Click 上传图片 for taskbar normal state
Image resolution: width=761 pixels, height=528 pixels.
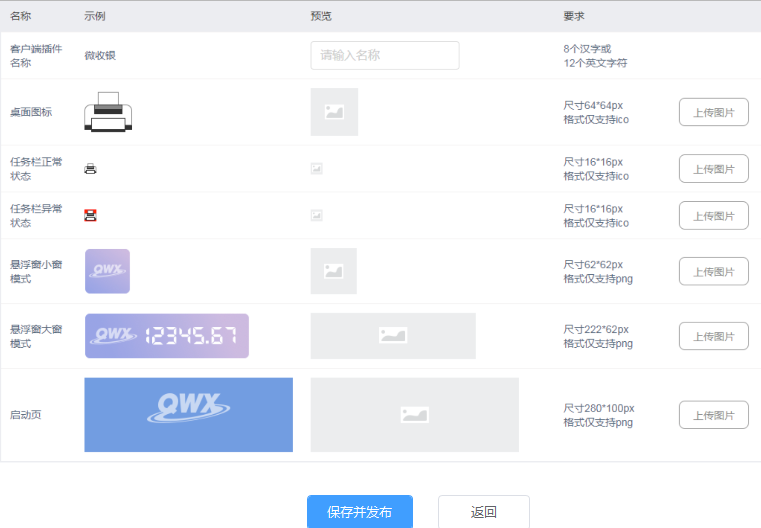pos(713,169)
